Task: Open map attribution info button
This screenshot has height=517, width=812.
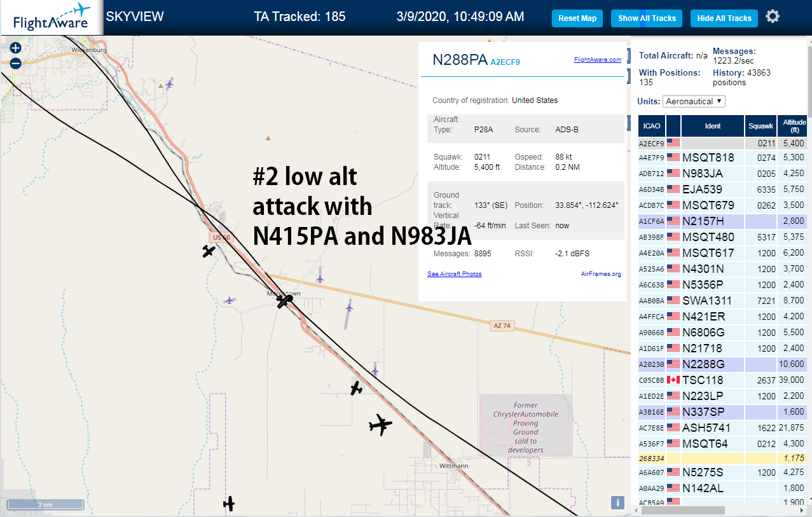Action: (617, 502)
